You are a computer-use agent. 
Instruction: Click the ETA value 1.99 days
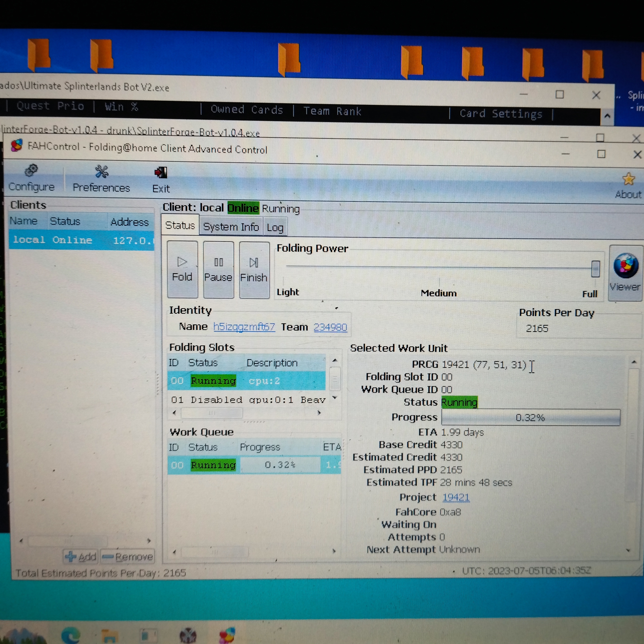[x=462, y=432]
